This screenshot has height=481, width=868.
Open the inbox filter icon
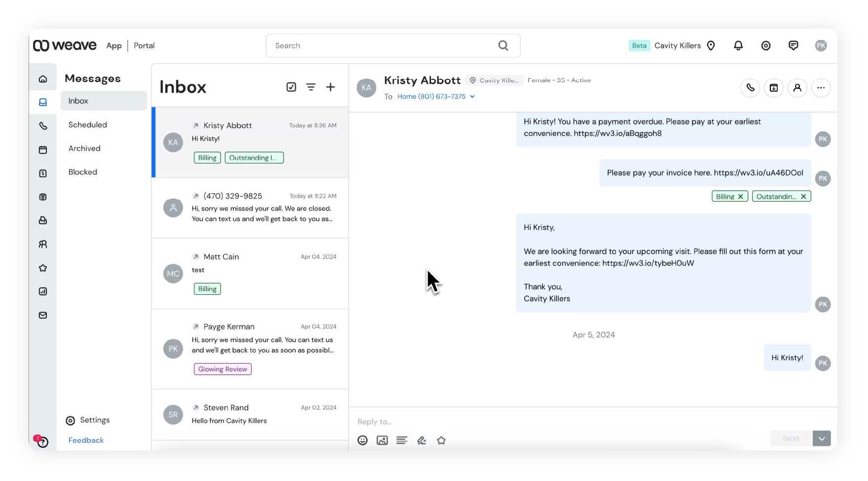coord(311,87)
